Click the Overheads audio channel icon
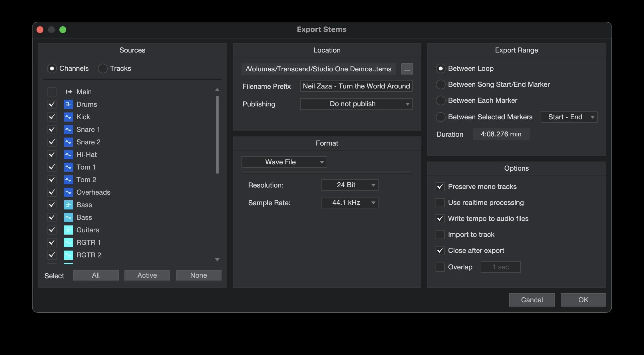The height and width of the screenshot is (355, 644). pyautogui.click(x=69, y=192)
